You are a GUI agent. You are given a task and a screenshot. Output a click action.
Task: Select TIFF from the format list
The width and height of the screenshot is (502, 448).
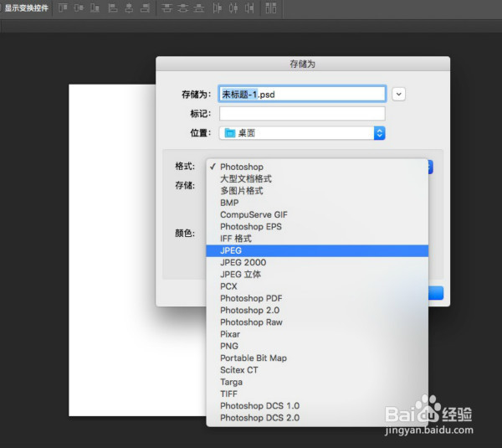[x=317, y=394]
